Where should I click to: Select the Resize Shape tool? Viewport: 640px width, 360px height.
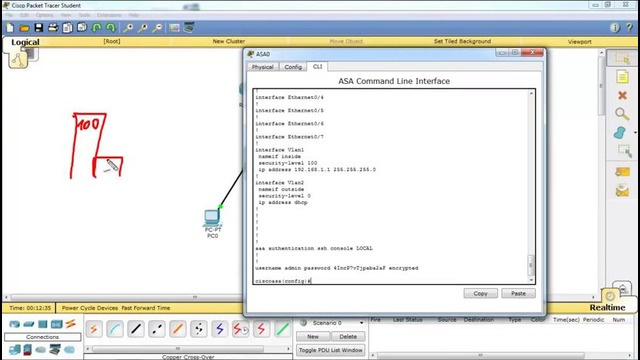pos(624,151)
